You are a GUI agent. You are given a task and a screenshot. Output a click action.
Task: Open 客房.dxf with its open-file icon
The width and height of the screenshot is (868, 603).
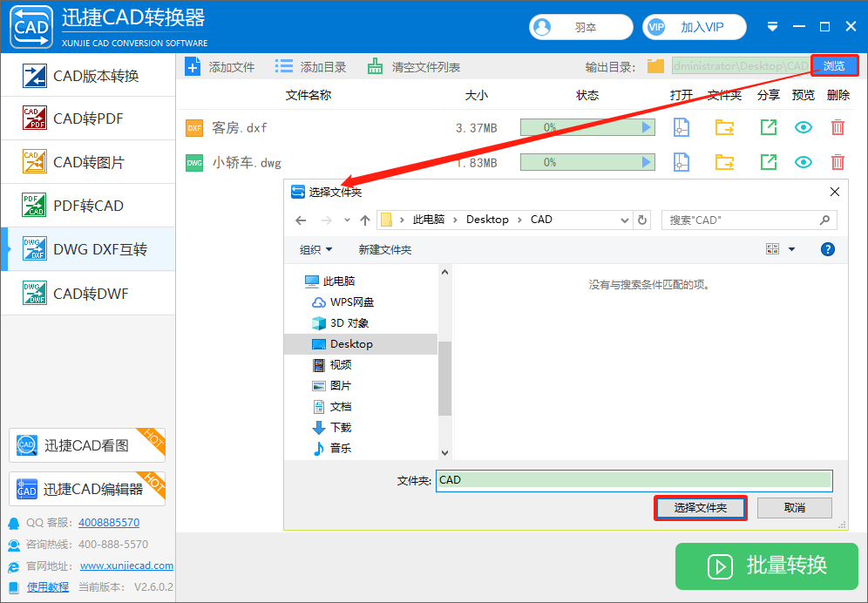(x=681, y=127)
